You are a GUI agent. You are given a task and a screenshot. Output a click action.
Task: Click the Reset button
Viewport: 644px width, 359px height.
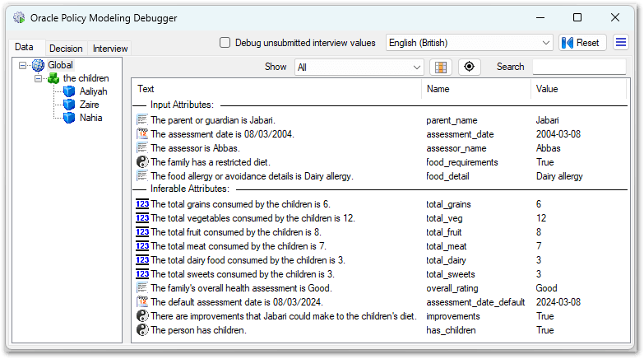click(x=582, y=43)
